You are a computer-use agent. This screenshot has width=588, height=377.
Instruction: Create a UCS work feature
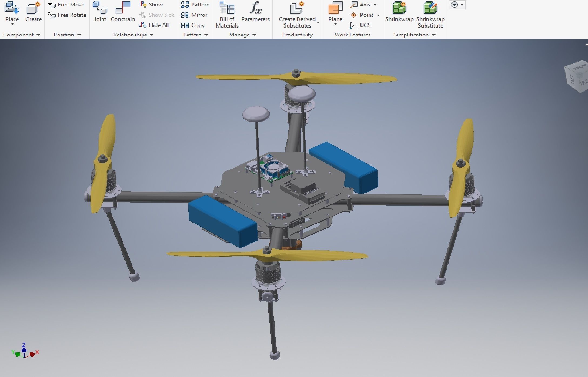[x=360, y=25]
